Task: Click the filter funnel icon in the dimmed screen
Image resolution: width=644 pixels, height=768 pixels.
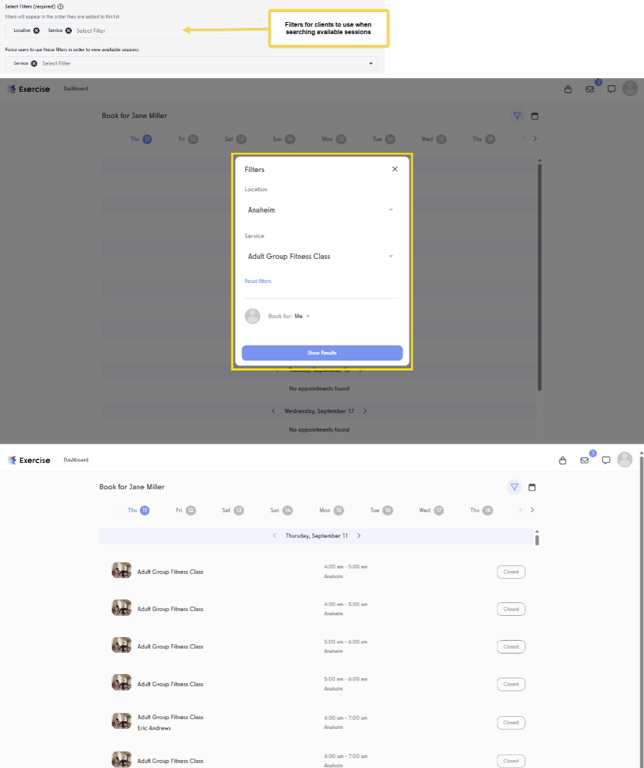Action: point(517,116)
